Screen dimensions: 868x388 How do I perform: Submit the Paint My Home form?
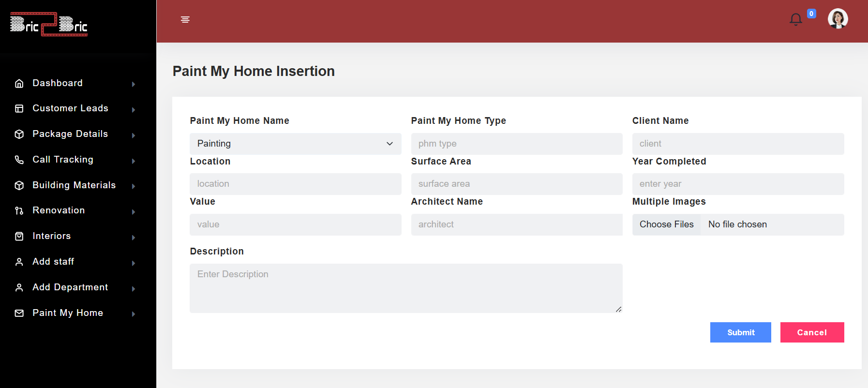[740, 332]
